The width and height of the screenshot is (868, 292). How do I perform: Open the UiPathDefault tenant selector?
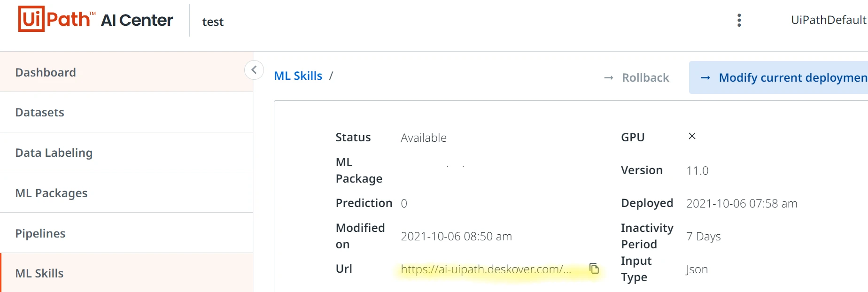(x=829, y=20)
